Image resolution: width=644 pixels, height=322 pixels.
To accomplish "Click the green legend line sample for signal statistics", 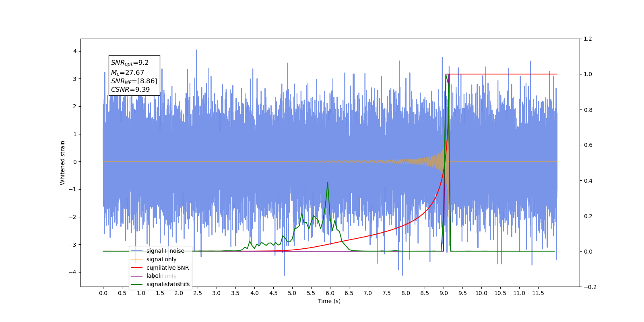I will coord(137,284).
